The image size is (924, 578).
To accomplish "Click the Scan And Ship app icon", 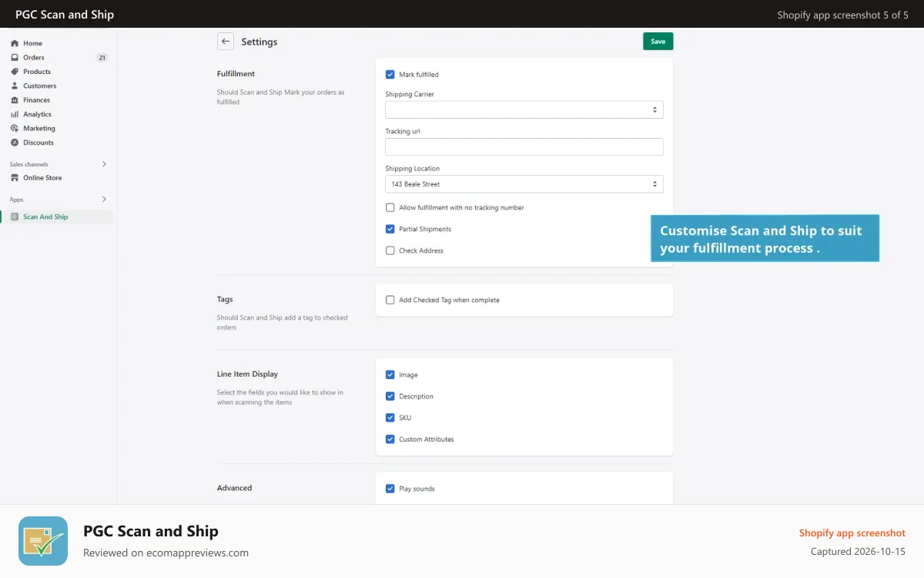I will 15,217.
